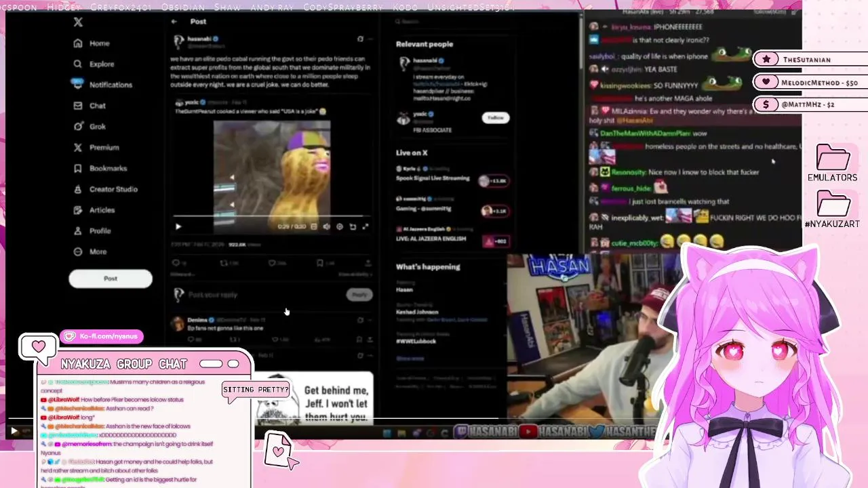Image resolution: width=868 pixels, height=488 pixels.
Task: Open the quoted yoxic post
Action: pos(272,166)
